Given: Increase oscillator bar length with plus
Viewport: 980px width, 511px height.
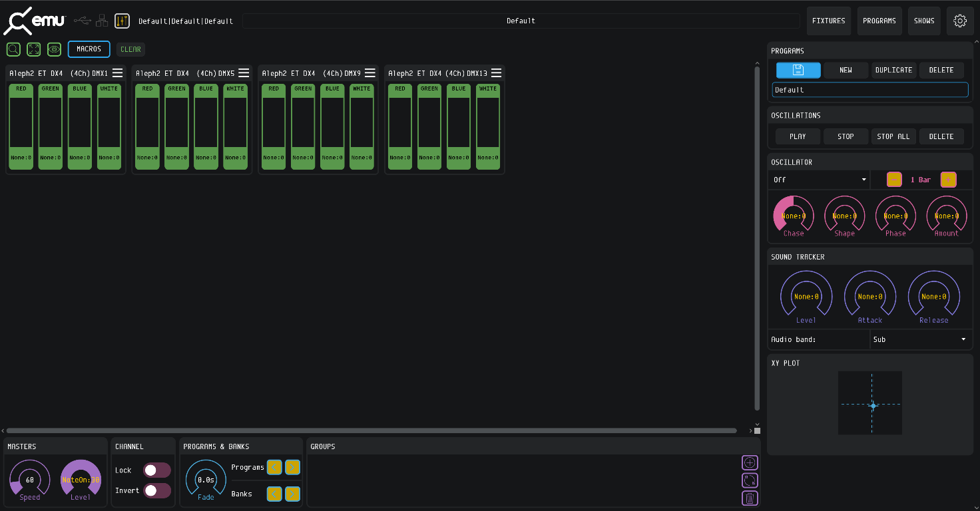Looking at the screenshot, I should 948,180.
